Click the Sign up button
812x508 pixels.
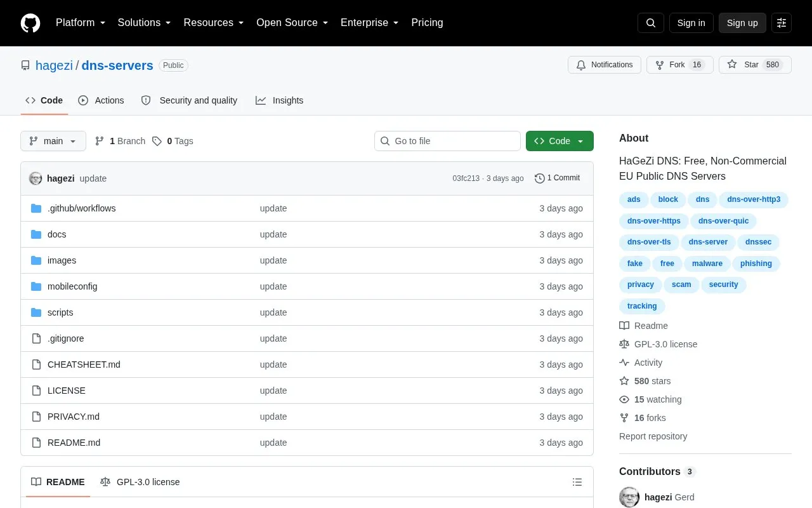pyautogui.click(x=742, y=23)
